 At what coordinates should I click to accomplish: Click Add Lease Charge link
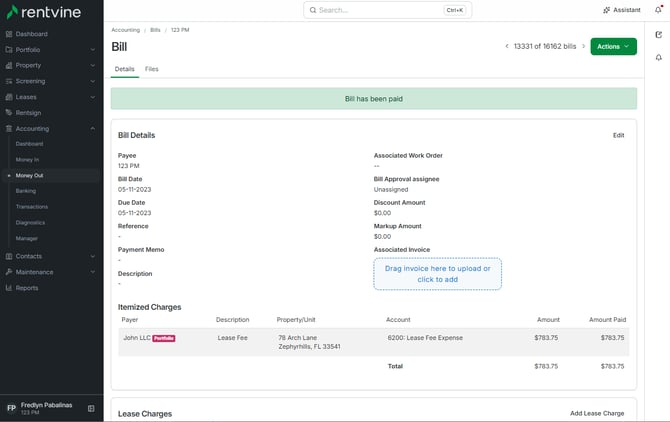597,413
